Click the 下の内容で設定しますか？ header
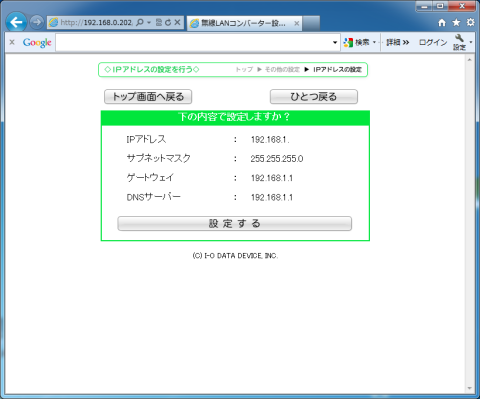The height and width of the screenshot is (399, 480). pos(234,117)
